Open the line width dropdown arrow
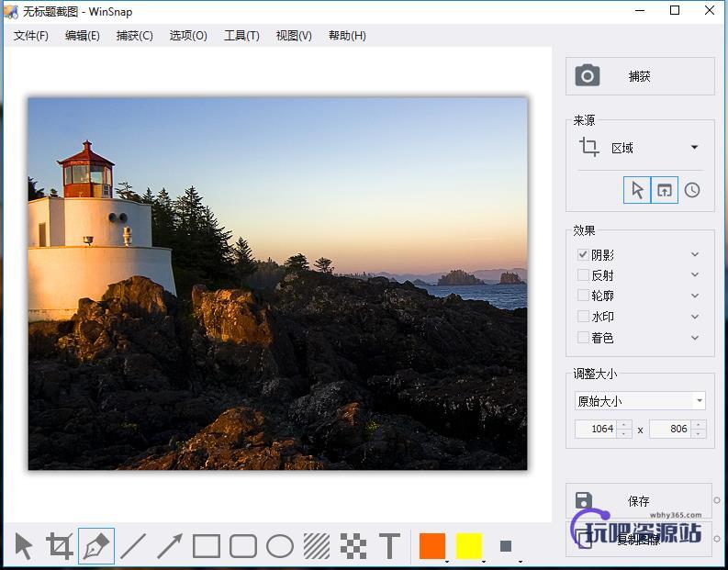The width and height of the screenshot is (728, 570). point(521,562)
